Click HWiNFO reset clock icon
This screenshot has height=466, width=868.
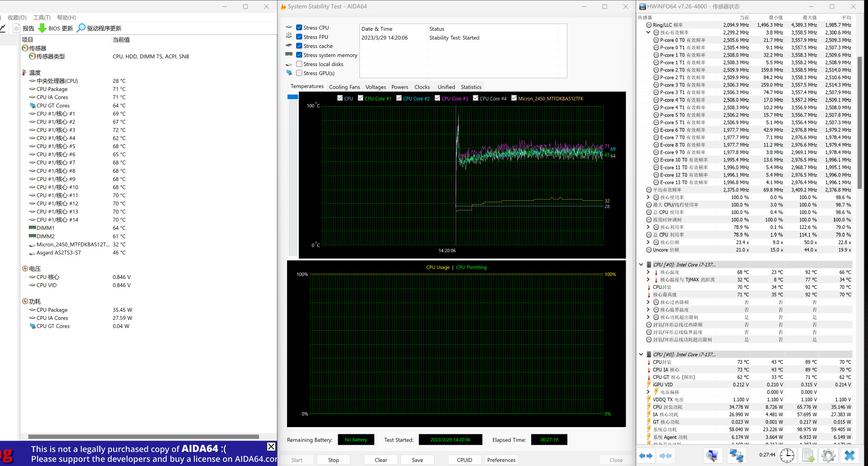787,456
